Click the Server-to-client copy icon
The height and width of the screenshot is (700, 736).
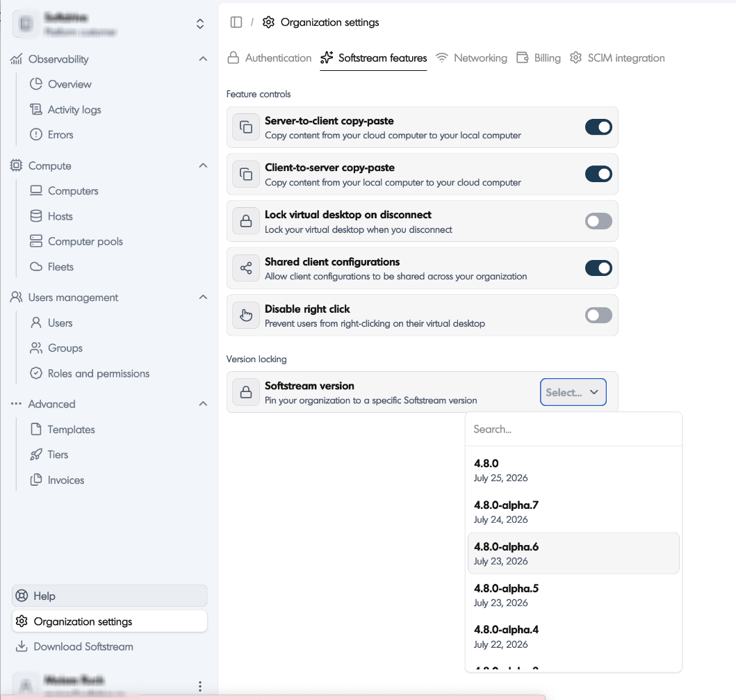point(246,127)
